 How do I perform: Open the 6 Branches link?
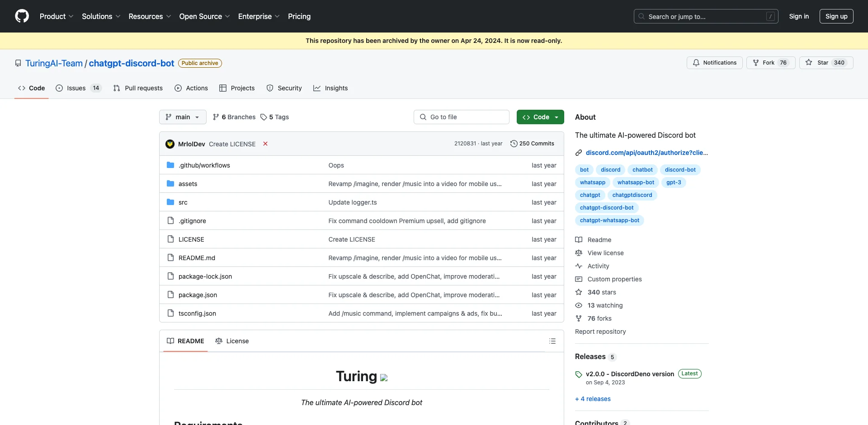(x=234, y=117)
